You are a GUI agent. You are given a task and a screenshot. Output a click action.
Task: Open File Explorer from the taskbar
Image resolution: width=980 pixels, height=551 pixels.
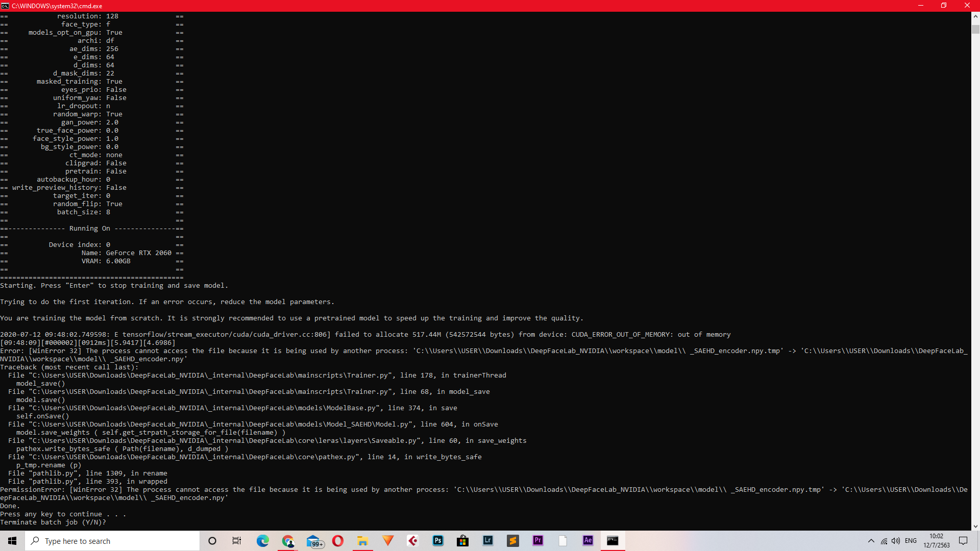363,541
